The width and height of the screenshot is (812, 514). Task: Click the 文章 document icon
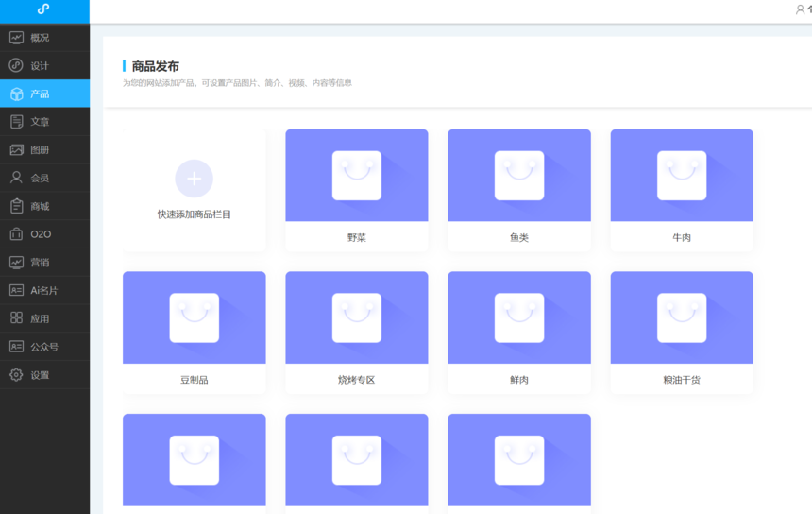point(17,122)
